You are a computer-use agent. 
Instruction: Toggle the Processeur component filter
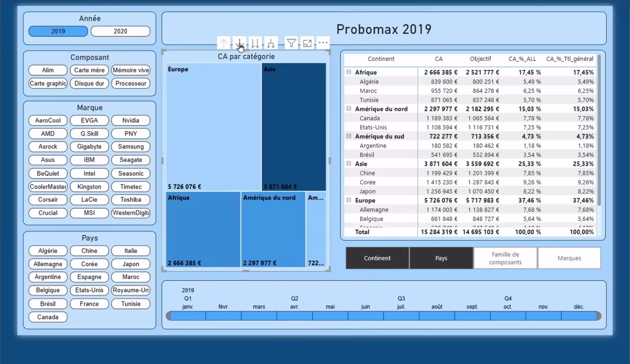click(x=131, y=83)
